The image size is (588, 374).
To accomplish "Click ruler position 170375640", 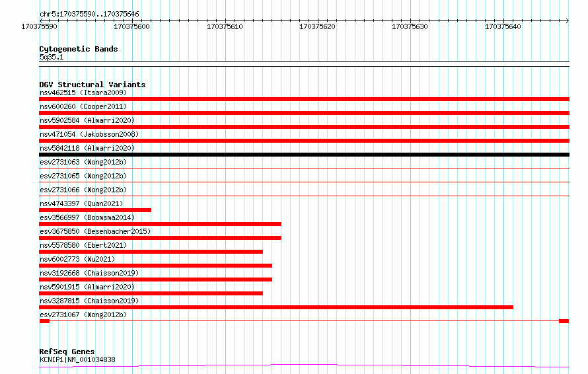I will 503,26.
